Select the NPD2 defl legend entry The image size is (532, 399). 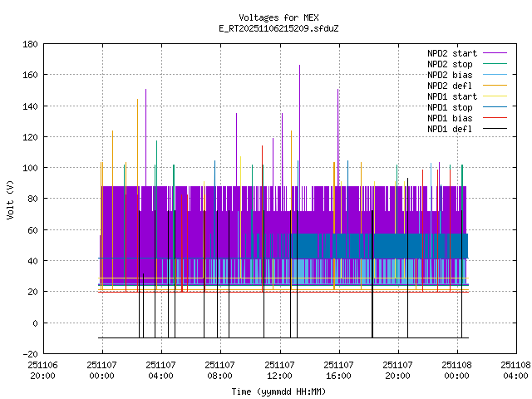(450, 86)
